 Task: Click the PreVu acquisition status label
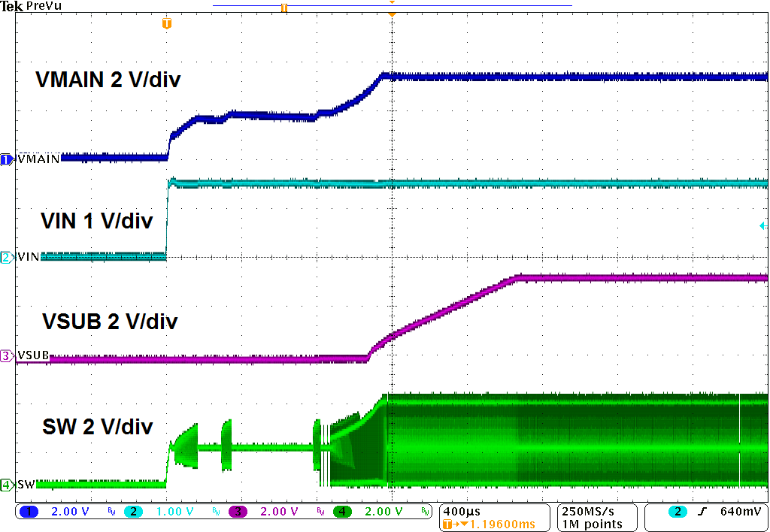point(44,6)
